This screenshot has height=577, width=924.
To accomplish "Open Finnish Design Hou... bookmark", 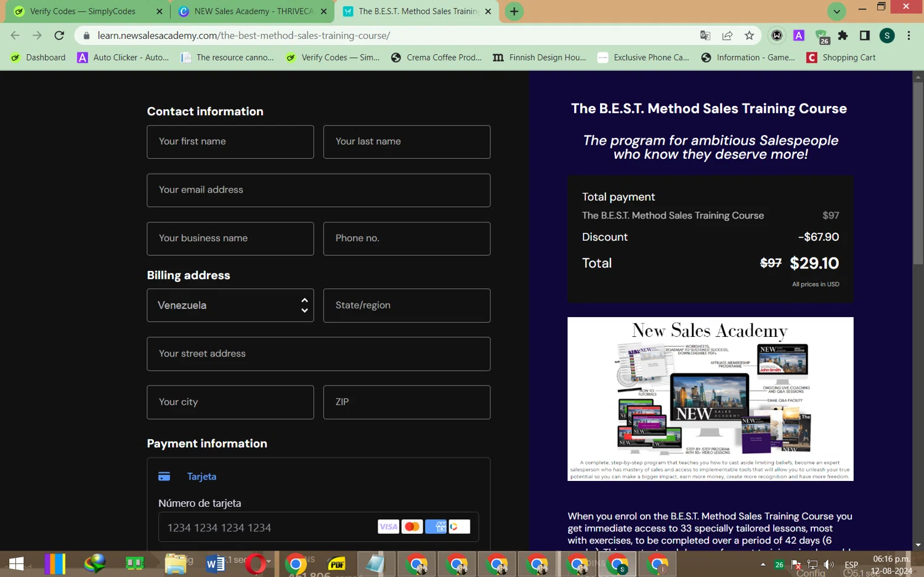I will coord(540,57).
